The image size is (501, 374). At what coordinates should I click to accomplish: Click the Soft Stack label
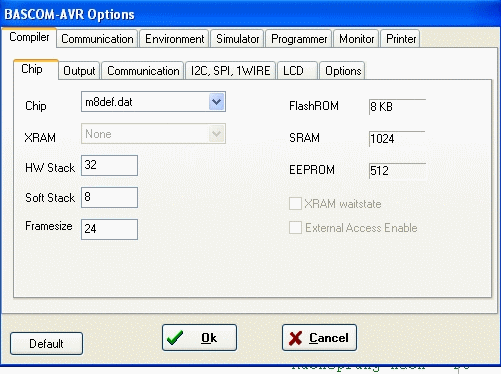[x=50, y=198]
